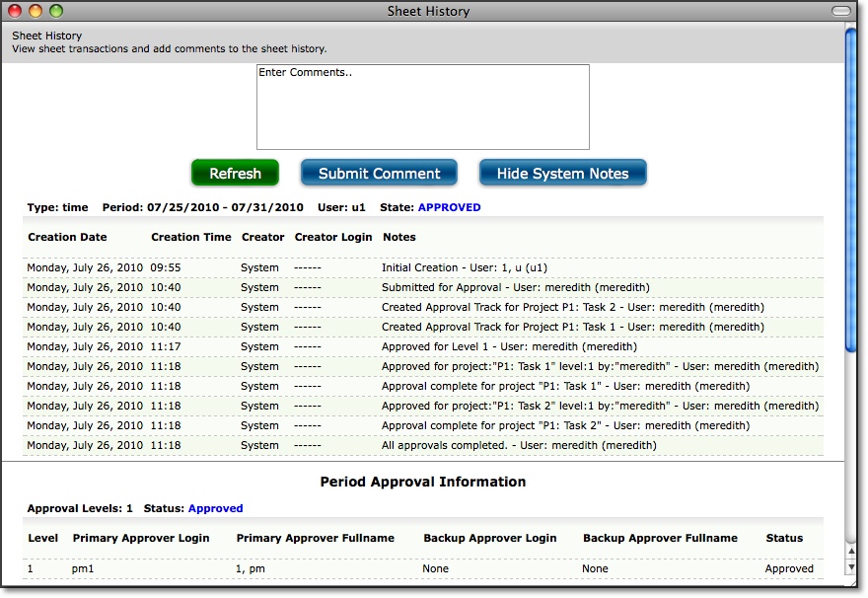
Task: Click Hide System Notes button
Action: (562, 173)
